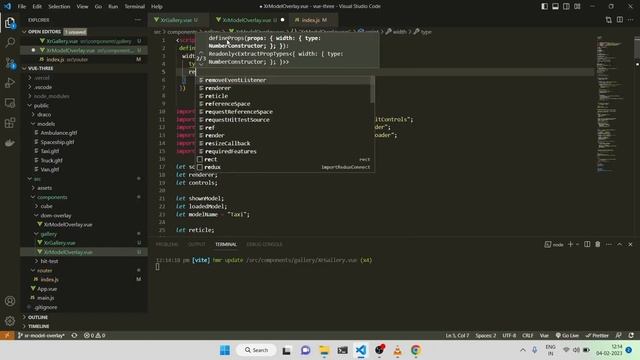The width and height of the screenshot is (640, 360).
Task: Select requestHitTestSource suggestion
Action: coord(284,120)
